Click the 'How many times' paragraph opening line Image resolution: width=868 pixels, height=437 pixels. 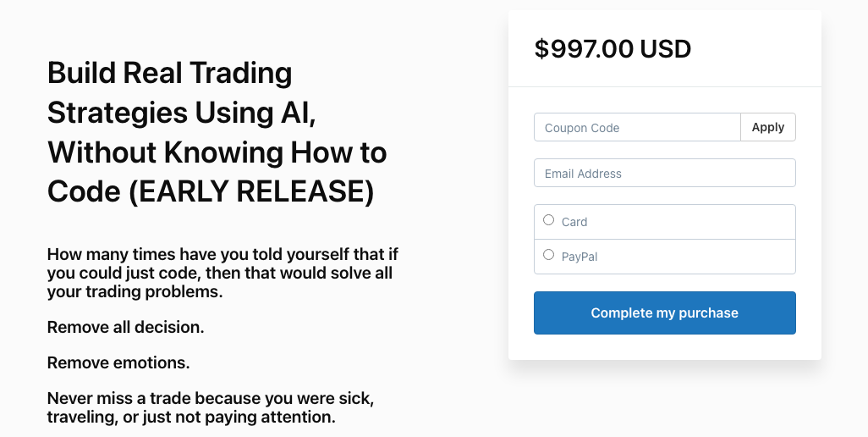click(x=222, y=254)
